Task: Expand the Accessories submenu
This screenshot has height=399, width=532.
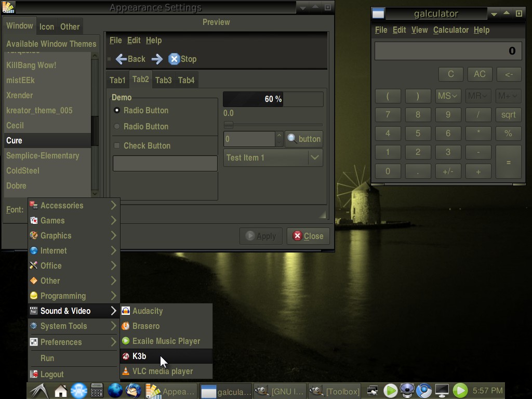Action: (74, 205)
